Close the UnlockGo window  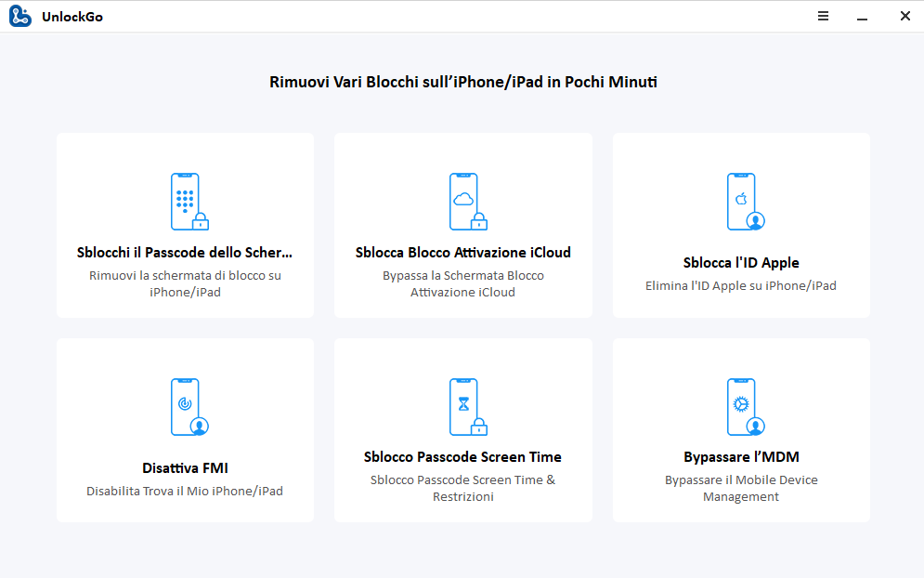tap(905, 16)
